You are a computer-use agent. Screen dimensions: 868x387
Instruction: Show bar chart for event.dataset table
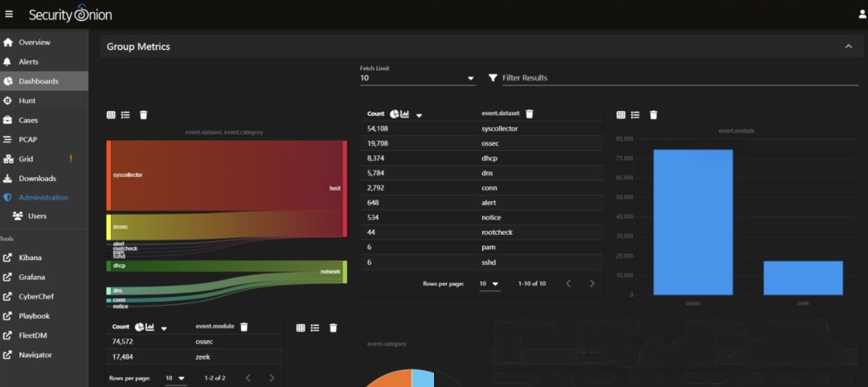tap(404, 113)
